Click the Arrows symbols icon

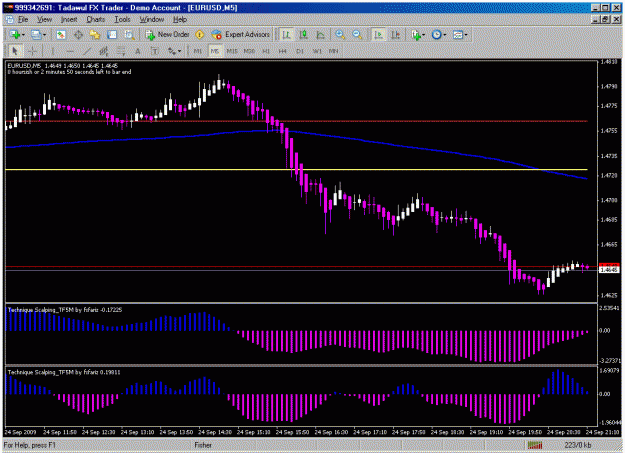(x=172, y=51)
